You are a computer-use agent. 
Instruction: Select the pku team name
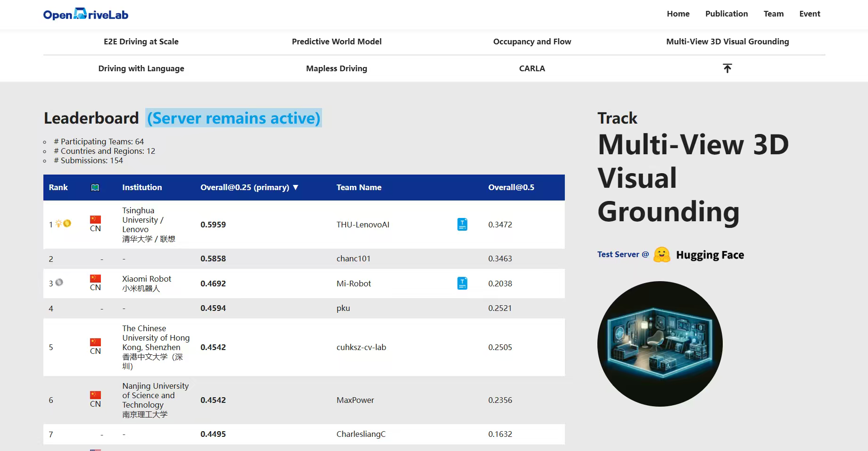[343, 308]
